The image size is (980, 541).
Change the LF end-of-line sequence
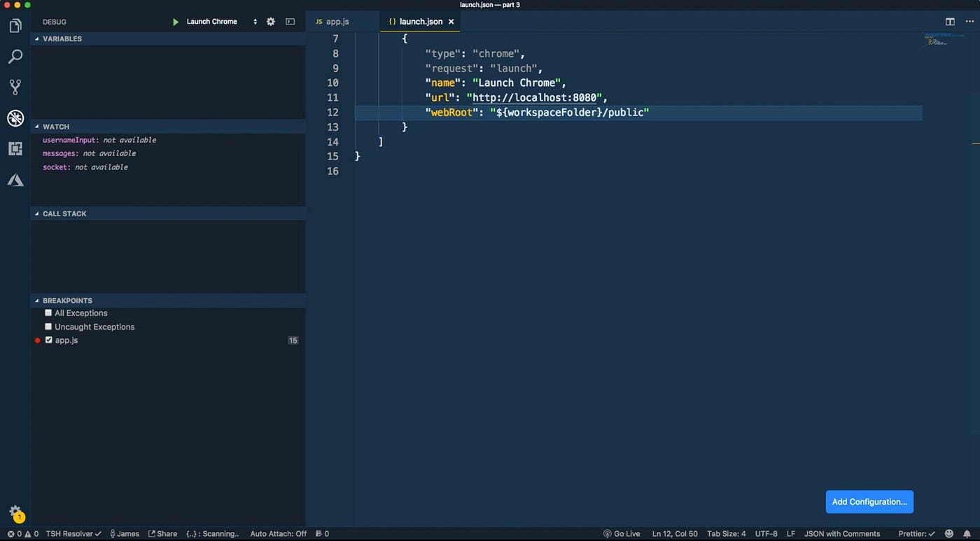point(791,534)
